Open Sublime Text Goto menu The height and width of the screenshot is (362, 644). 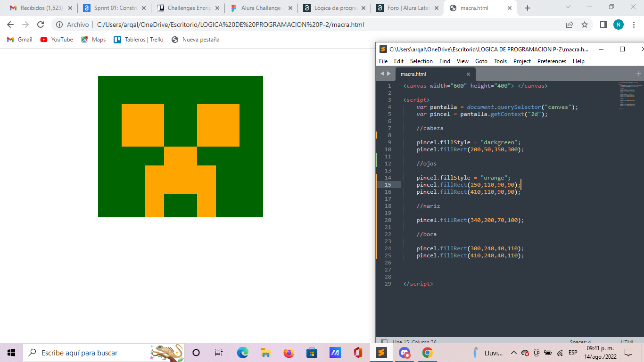(x=481, y=61)
